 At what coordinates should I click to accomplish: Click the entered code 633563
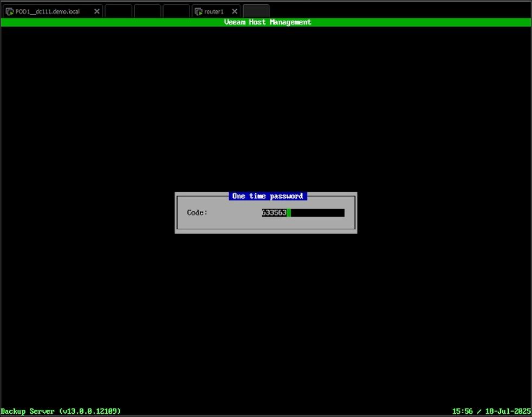(274, 213)
